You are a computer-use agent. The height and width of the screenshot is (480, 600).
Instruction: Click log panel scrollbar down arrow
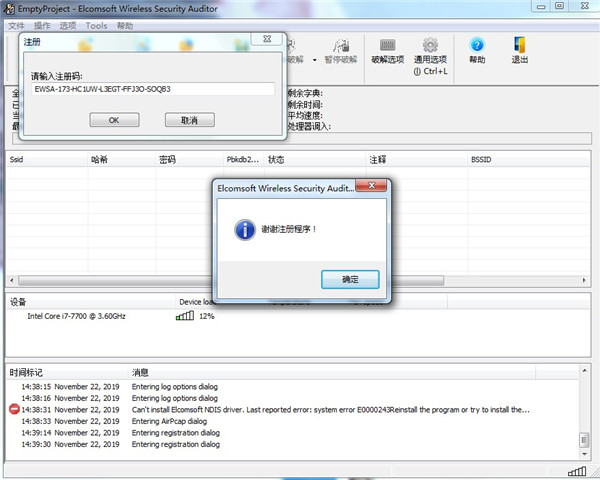tap(584, 454)
